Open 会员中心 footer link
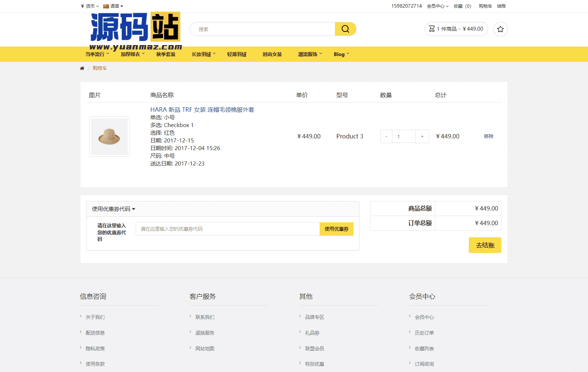Image resolution: width=588 pixels, height=372 pixels. (x=424, y=317)
